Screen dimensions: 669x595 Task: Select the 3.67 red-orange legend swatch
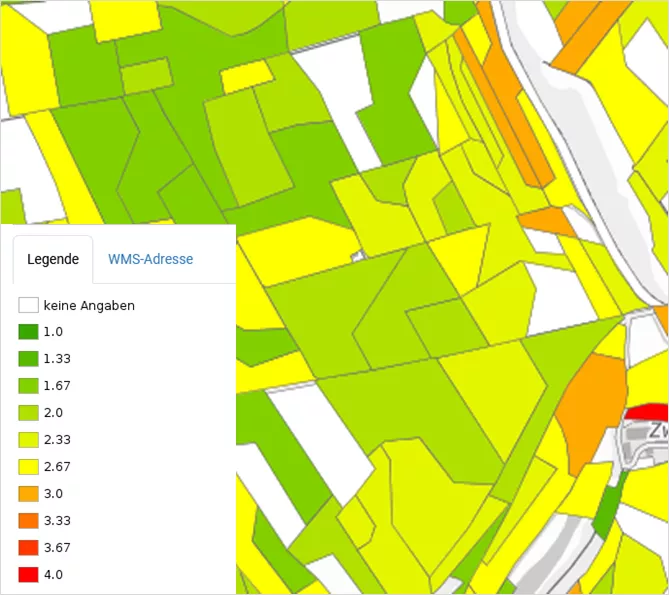(28, 548)
